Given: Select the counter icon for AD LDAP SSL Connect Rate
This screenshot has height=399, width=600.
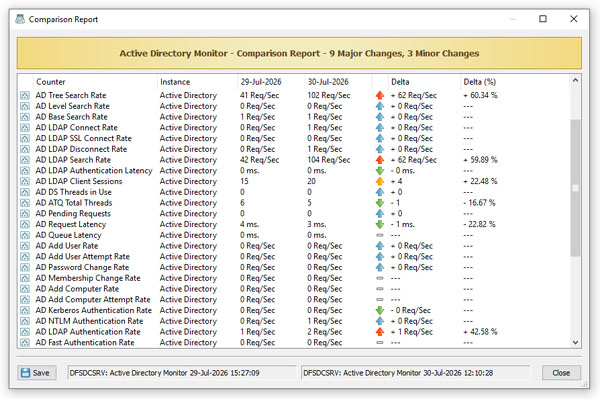Looking at the screenshot, I should (25, 138).
